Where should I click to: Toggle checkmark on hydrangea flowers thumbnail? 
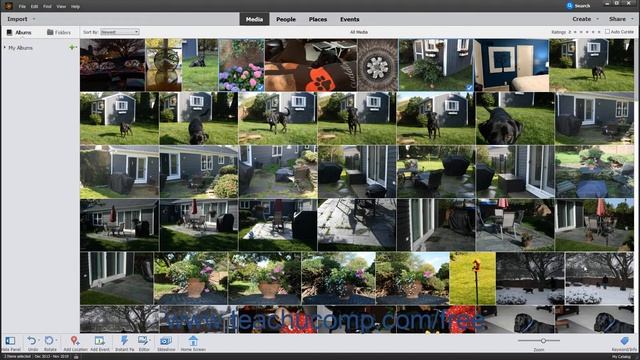click(x=260, y=87)
